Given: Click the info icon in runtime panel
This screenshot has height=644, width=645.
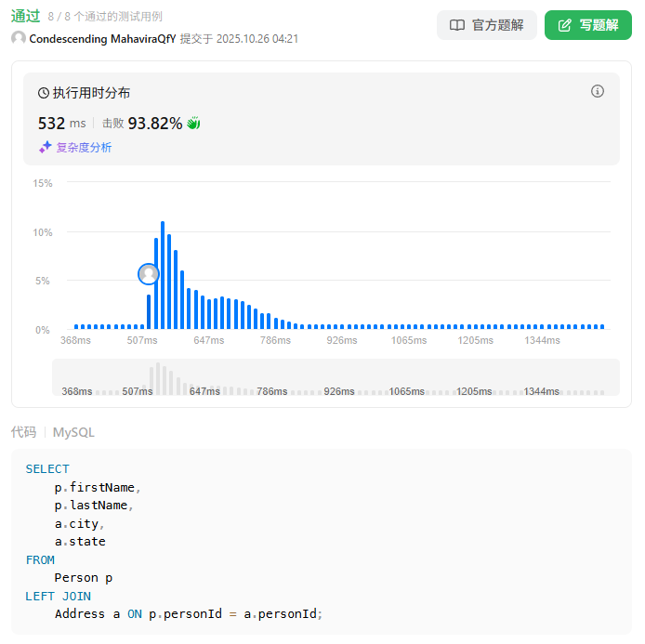Looking at the screenshot, I should (x=598, y=91).
